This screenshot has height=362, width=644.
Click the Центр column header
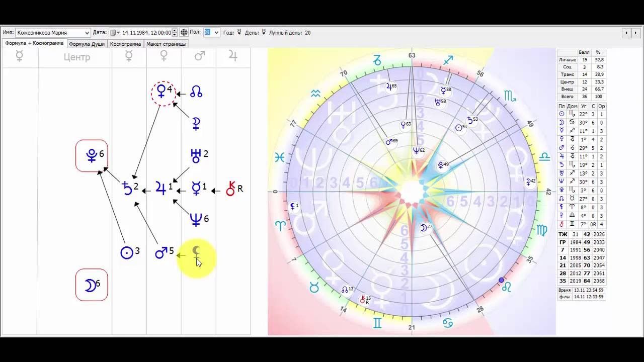[x=77, y=57]
